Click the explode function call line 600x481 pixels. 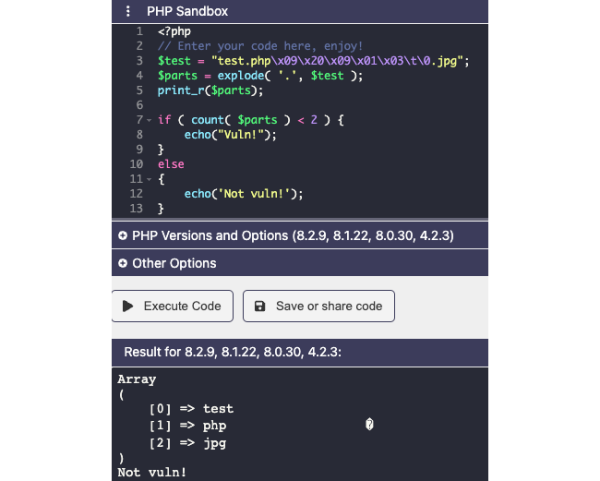(x=260, y=76)
